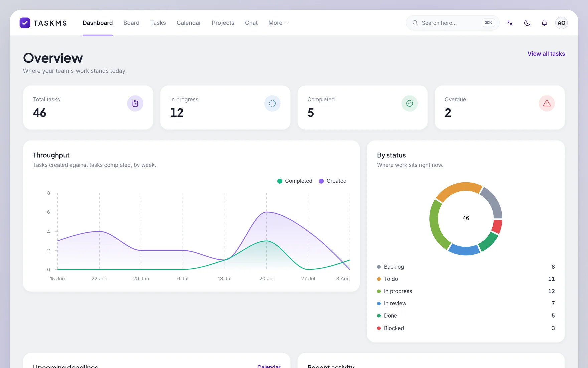Click the Overdue warning triangle icon
Viewport: 588px width, 368px height.
547,103
